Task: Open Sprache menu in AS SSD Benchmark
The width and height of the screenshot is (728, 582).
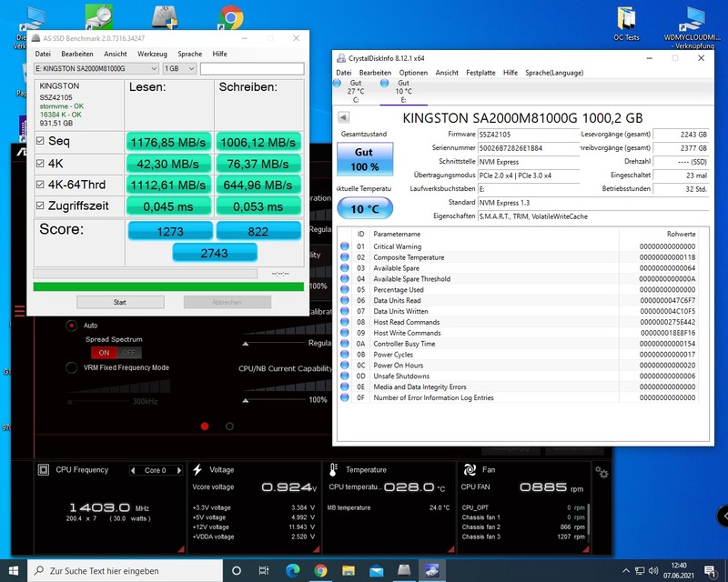Action: (190, 54)
